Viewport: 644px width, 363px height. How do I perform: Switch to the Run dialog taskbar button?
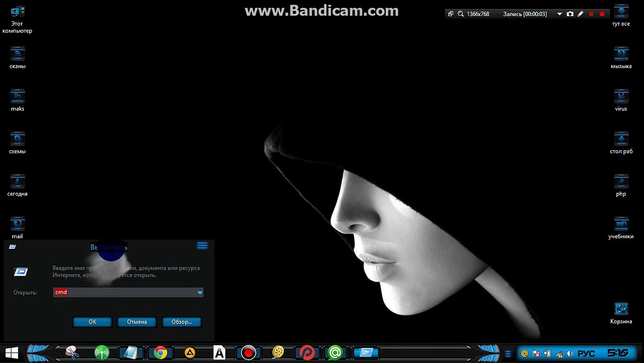(x=365, y=353)
